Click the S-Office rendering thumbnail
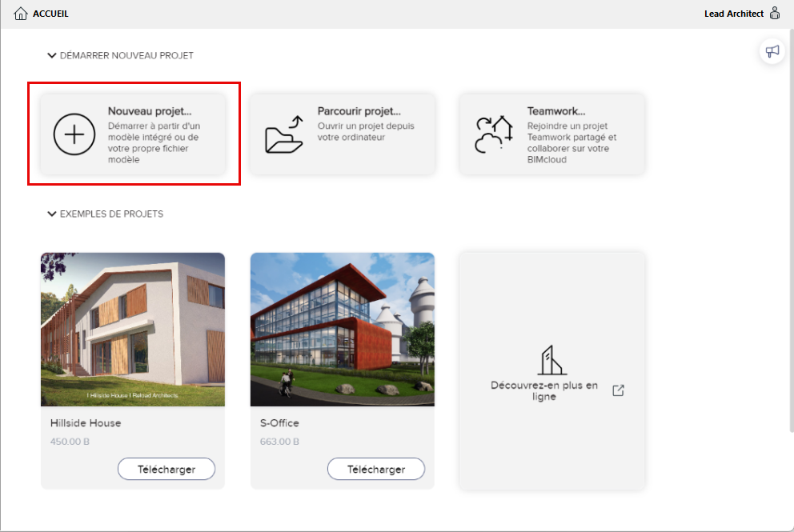Image resolution: width=794 pixels, height=532 pixels. [x=343, y=330]
